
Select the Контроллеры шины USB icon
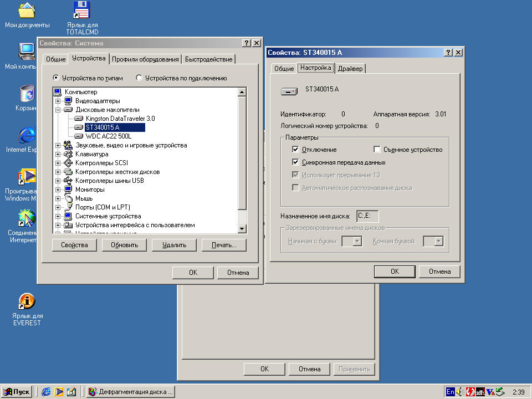pyautogui.click(x=68, y=181)
